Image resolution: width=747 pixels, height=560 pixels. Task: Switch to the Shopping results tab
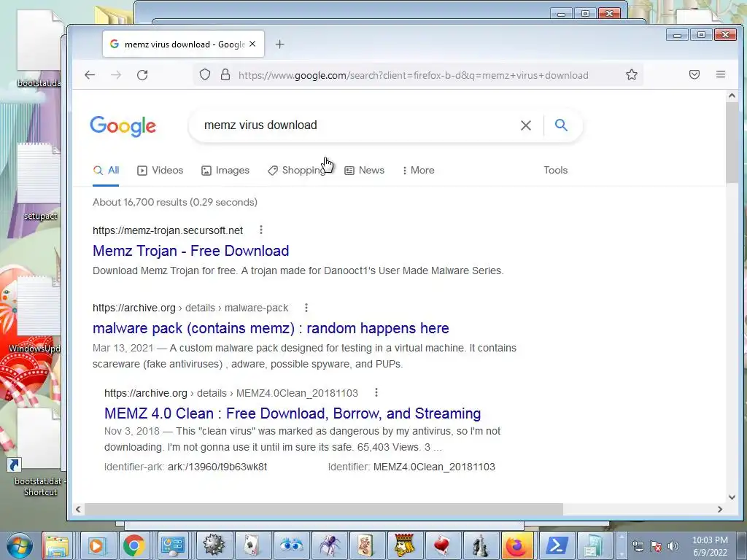point(297,170)
